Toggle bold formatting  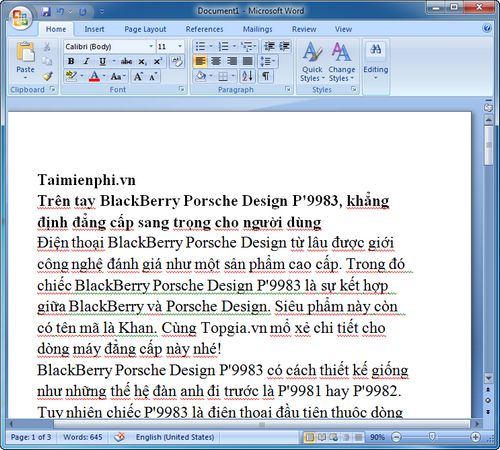point(71,61)
